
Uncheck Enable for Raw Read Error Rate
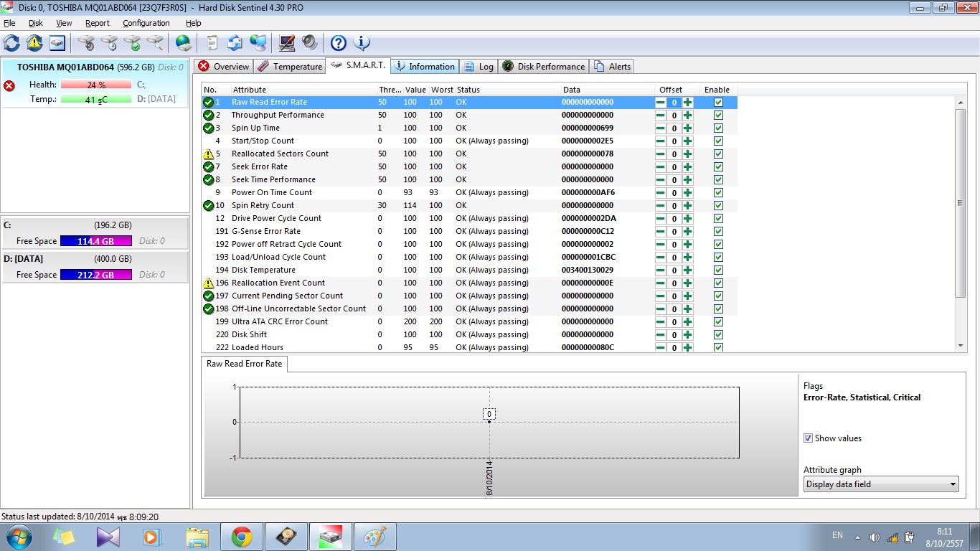click(x=718, y=103)
